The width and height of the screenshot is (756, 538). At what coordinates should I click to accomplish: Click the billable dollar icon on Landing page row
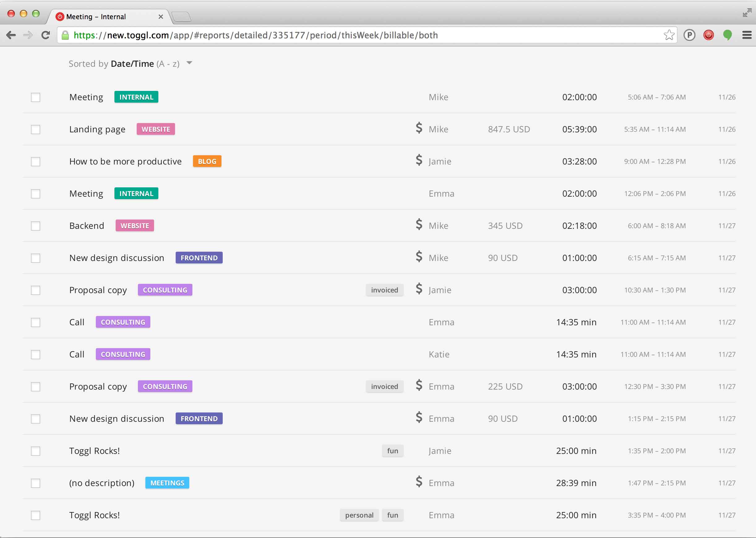419,129
